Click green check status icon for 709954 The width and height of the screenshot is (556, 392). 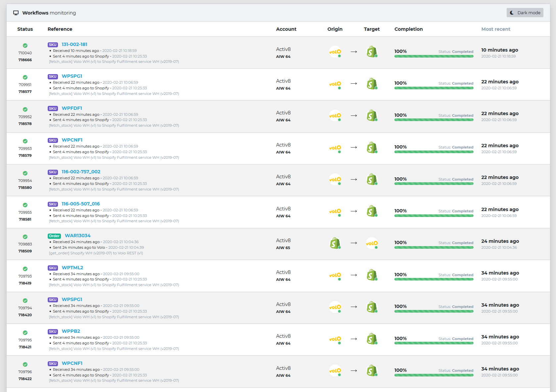pos(25,173)
